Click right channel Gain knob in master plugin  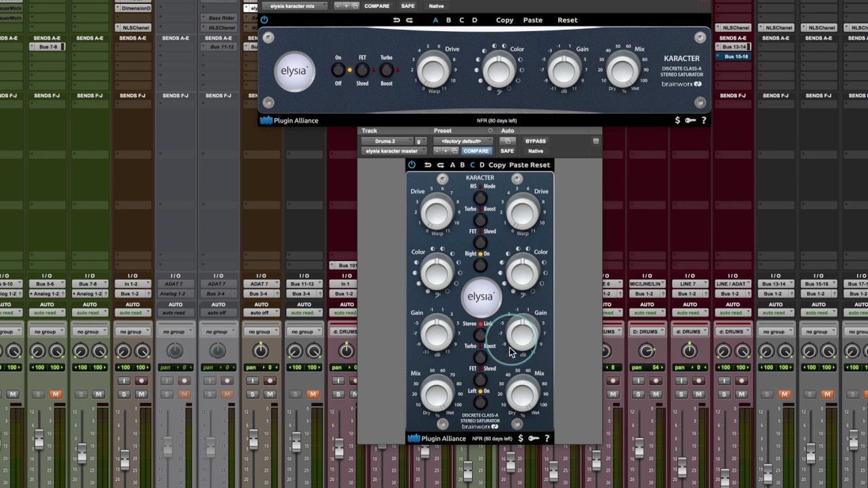coord(522,333)
